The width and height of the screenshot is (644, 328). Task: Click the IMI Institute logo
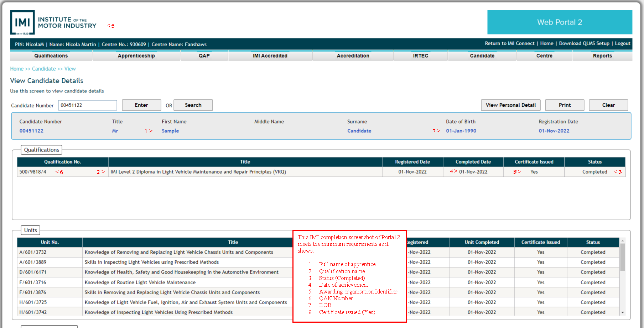(53, 22)
